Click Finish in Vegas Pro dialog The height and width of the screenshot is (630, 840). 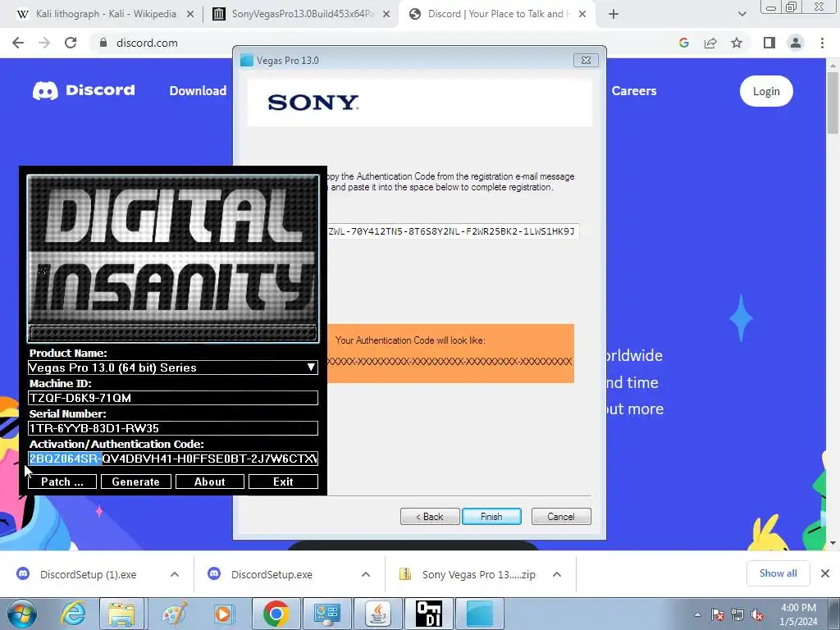491,517
